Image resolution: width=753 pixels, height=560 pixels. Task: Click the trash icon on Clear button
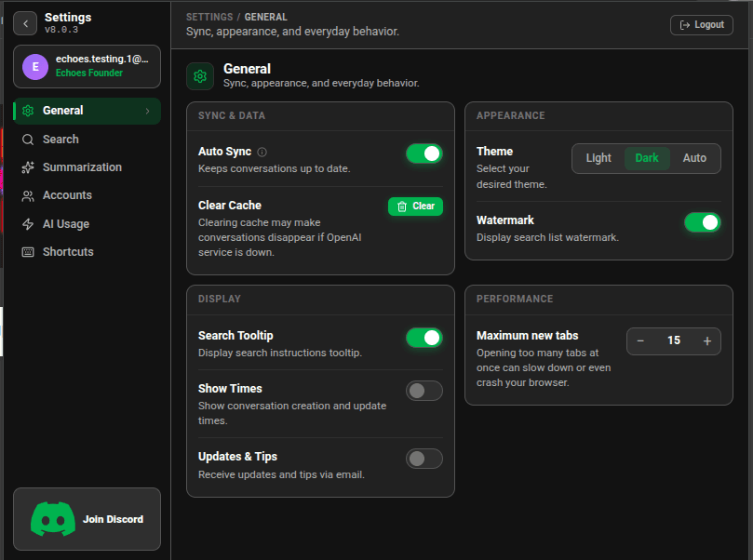click(402, 207)
